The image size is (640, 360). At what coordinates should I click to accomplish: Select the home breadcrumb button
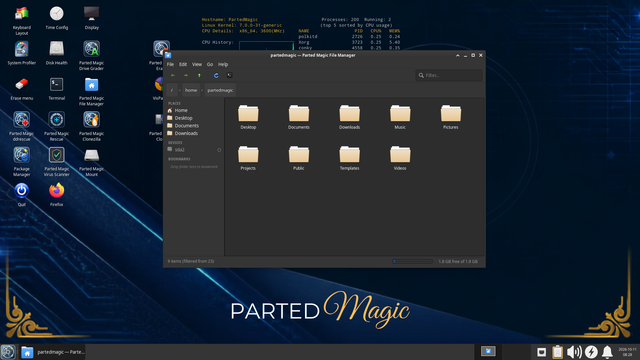[x=191, y=90]
